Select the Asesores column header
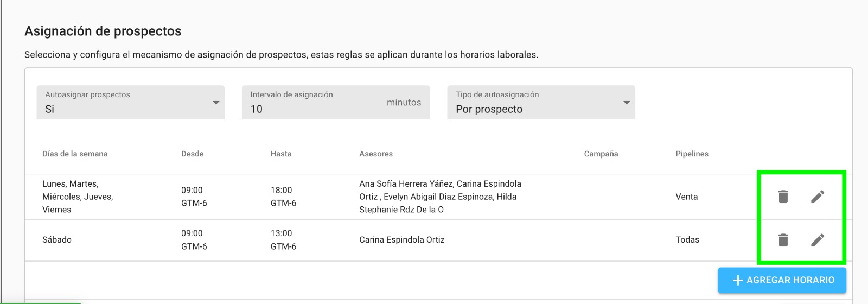 376,154
